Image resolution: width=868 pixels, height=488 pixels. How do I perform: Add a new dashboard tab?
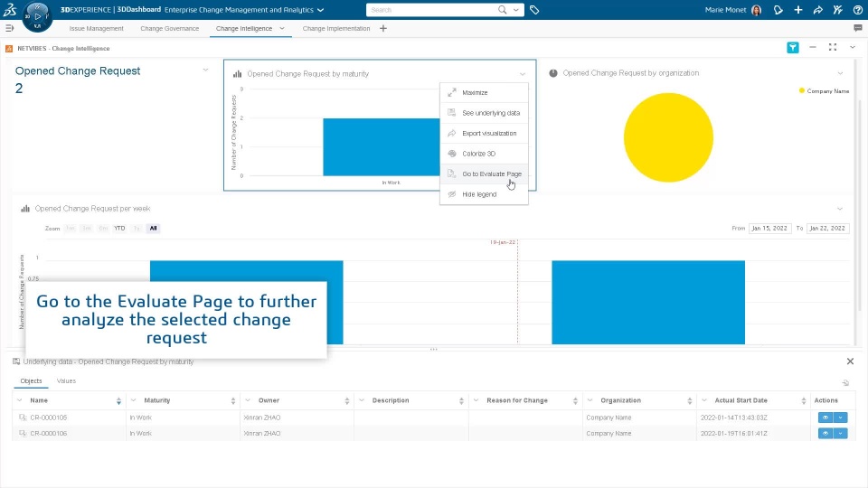(383, 28)
